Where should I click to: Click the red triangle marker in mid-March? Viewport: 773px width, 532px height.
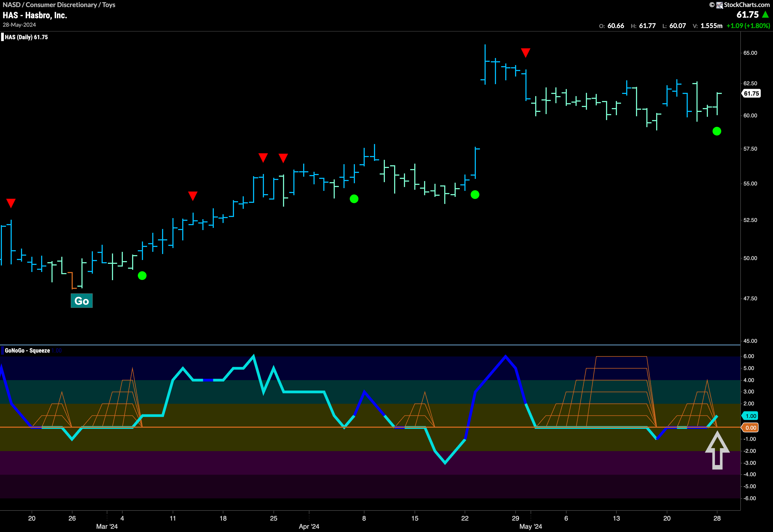193,196
